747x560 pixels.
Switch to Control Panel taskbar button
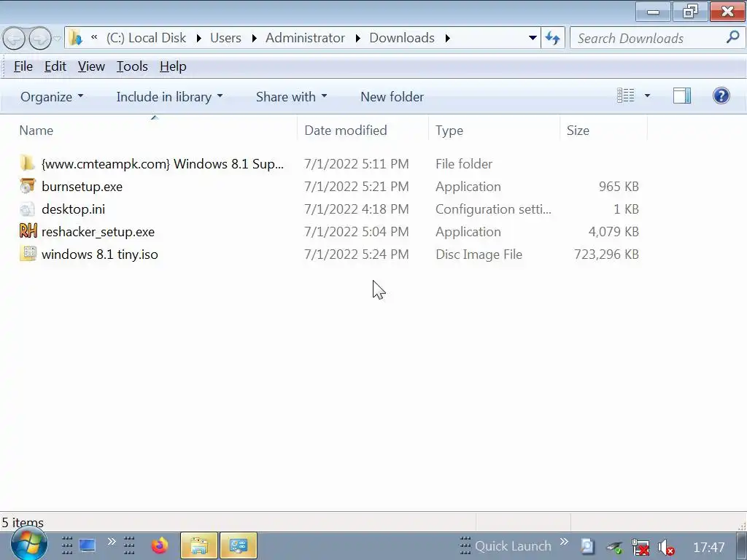click(239, 545)
